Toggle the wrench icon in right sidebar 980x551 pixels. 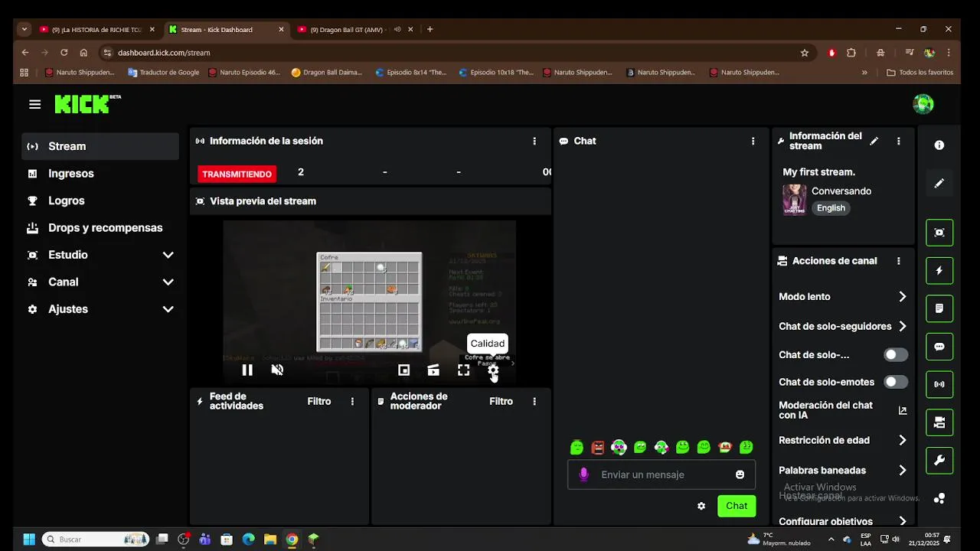[939, 461]
